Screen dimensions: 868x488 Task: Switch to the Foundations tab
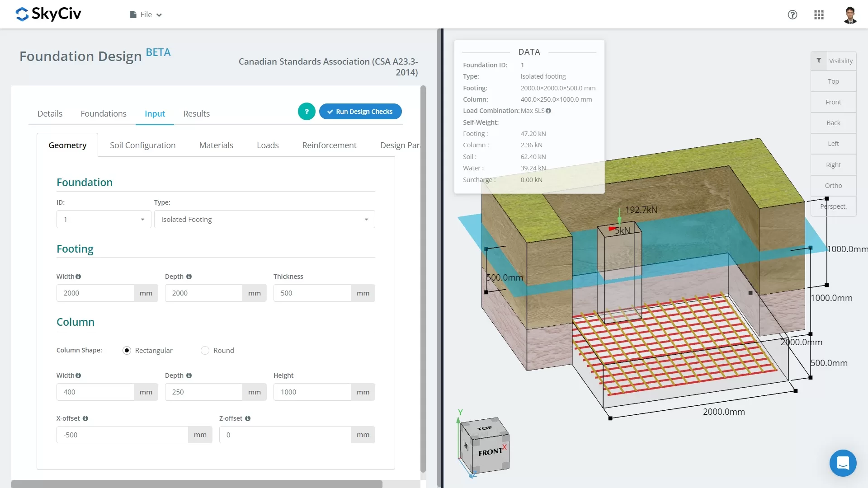pos(104,114)
